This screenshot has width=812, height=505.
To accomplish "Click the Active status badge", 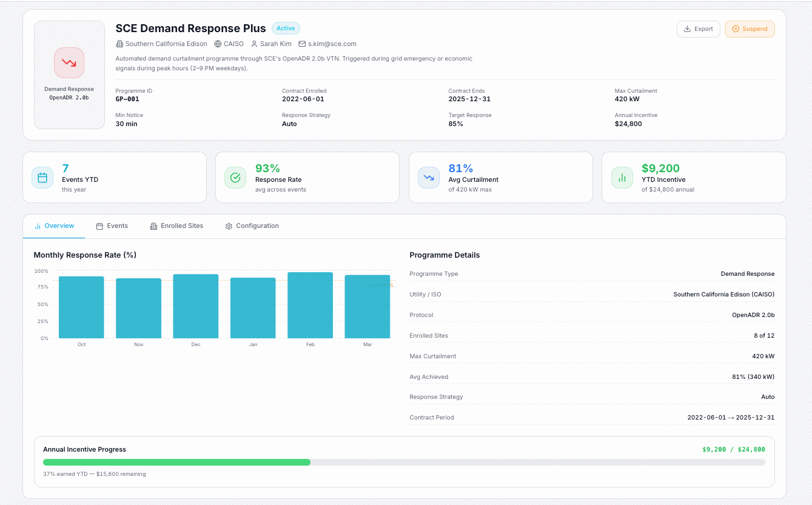I will tap(286, 28).
